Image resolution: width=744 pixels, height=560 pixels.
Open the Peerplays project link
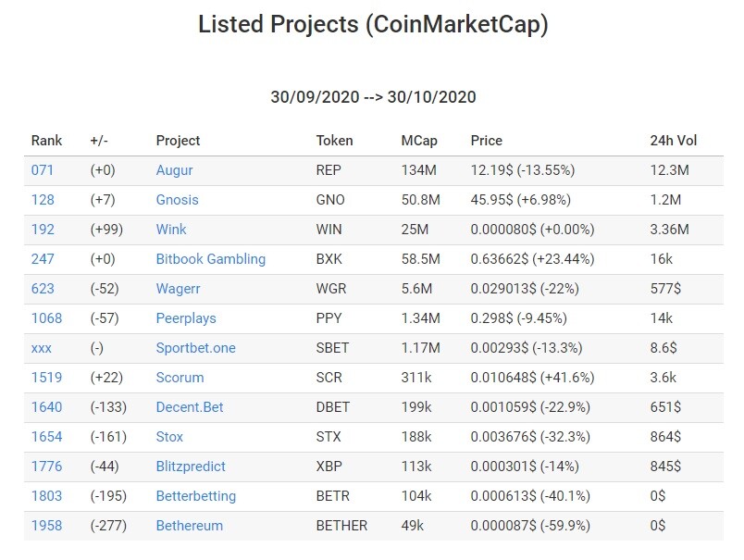pos(186,318)
